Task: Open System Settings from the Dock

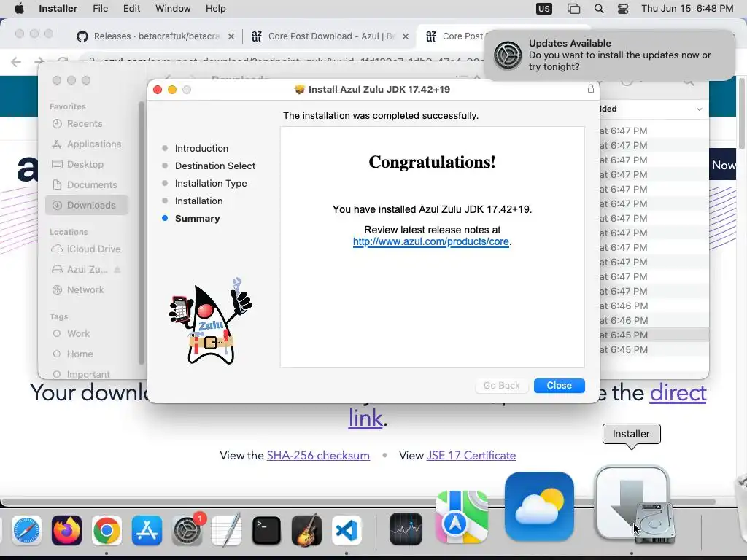Action: (x=187, y=531)
